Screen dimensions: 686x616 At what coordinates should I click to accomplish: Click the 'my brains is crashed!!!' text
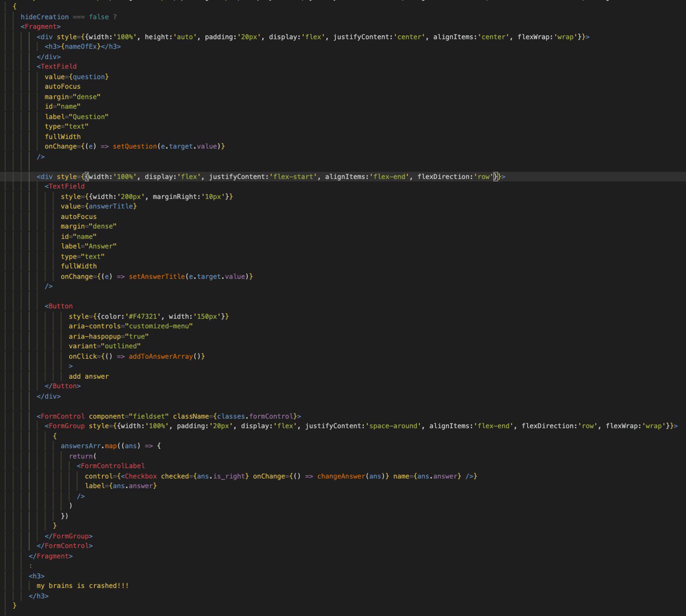[x=83, y=586]
